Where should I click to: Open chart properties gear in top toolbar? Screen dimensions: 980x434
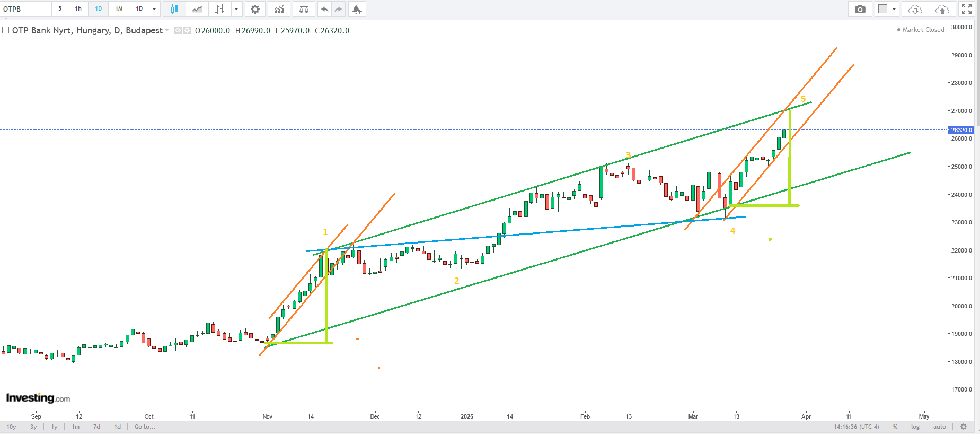click(x=255, y=9)
